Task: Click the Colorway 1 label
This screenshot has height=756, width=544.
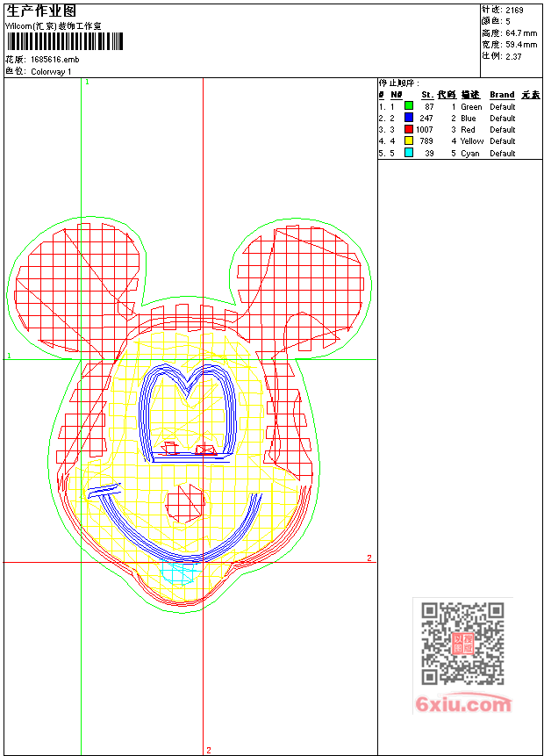Action: point(51,71)
